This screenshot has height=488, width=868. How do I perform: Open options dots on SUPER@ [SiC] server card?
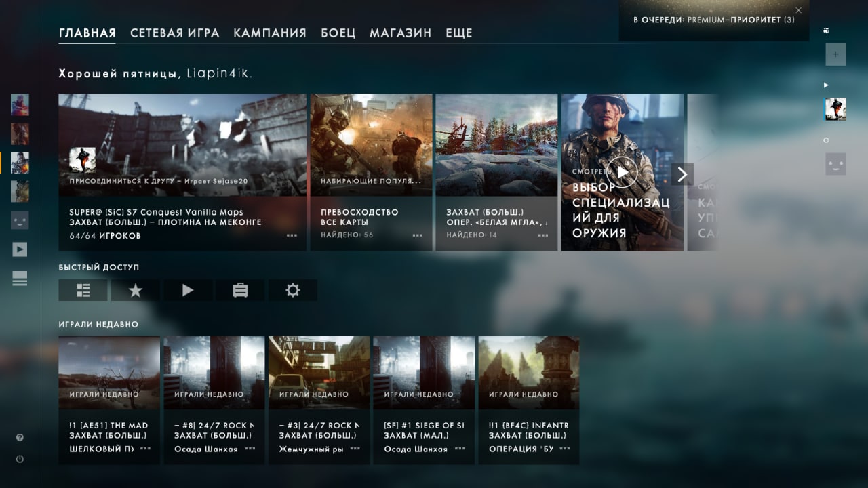click(292, 235)
